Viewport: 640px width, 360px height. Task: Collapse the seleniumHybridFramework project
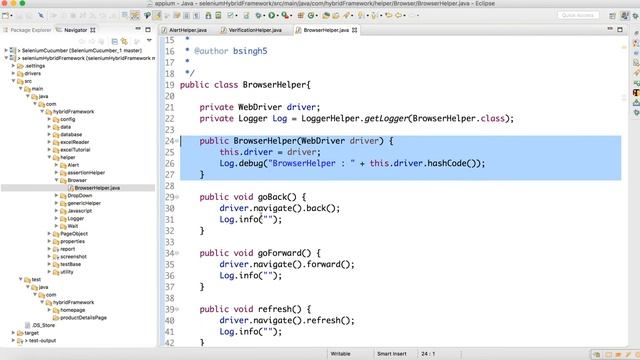[6, 58]
